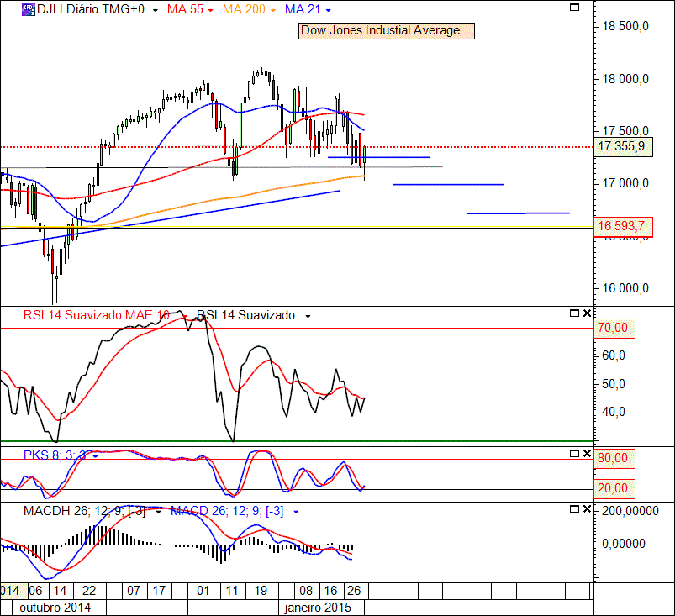Image resolution: width=675 pixels, height=616 pixels.
Task: Expand the RSI 14 Suavizado dropdown arrow
Action: click(308, 316)
